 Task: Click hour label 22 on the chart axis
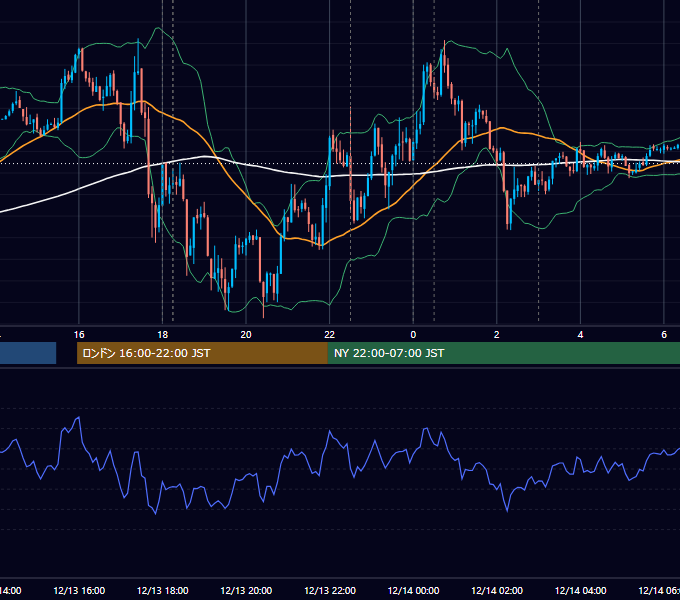tap(330, 335)
